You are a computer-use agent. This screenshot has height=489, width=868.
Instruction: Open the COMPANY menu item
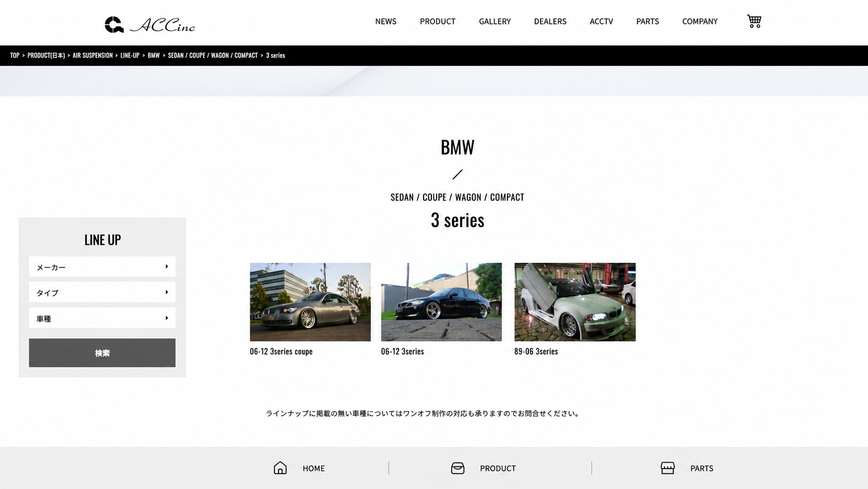tap(700, 21)
